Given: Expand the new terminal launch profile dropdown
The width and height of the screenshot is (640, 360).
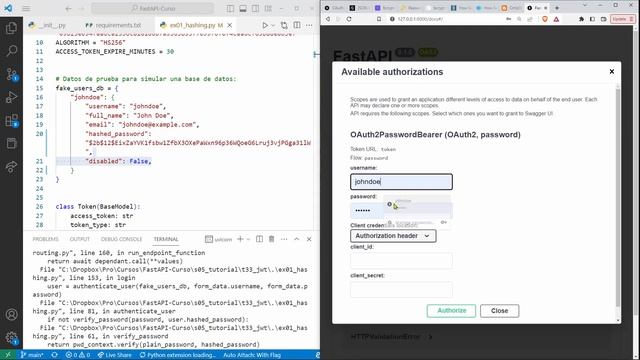Looking at the screenshot, I should tap(248, 239).
